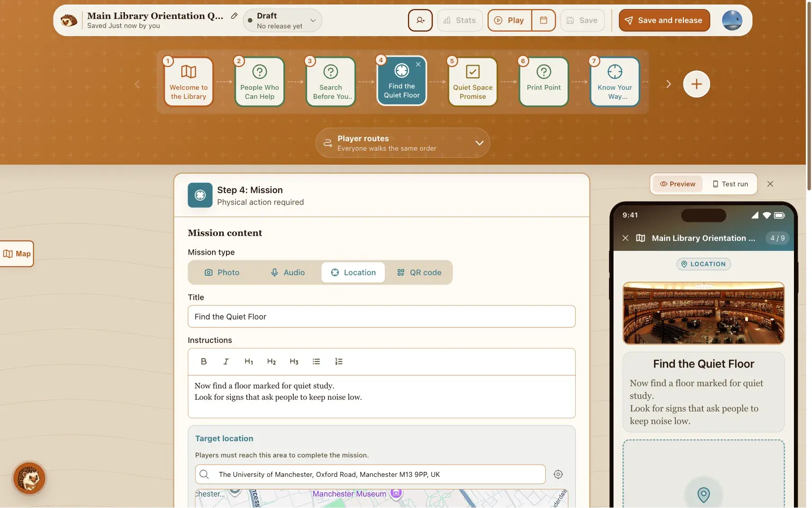Viewport: 812px width, 508px height.
Task: Click the Title input field
Action: (382, 317)
